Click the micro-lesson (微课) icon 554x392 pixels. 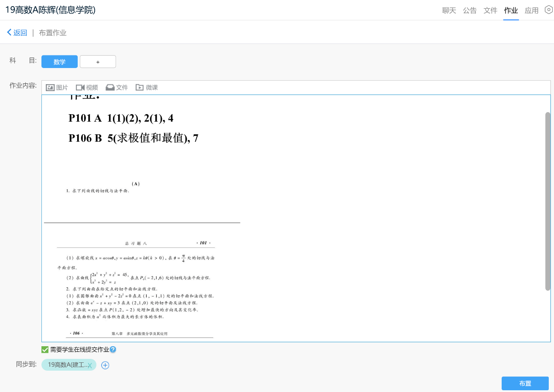(x=140, y=88)
